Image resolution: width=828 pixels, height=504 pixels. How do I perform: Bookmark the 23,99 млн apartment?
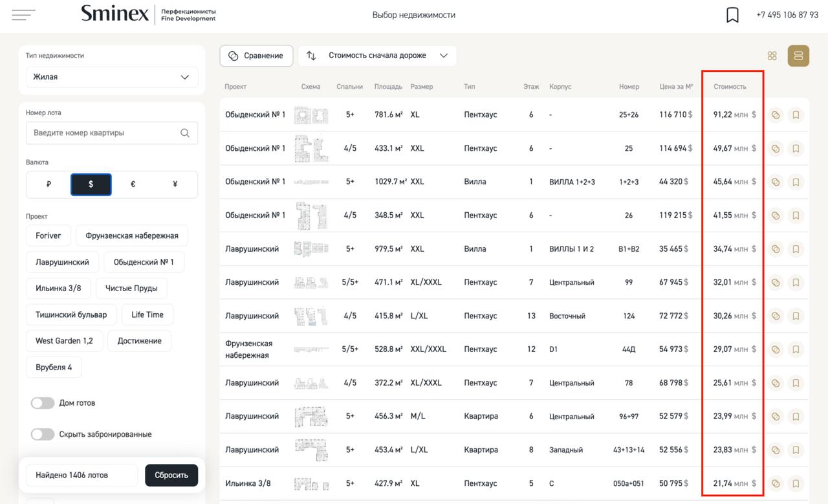tap(796, 417)
